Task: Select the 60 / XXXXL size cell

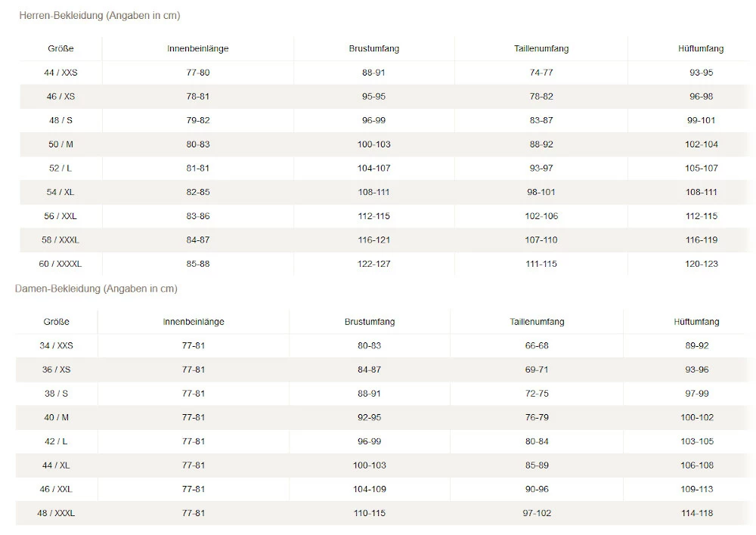Action: 60,264
